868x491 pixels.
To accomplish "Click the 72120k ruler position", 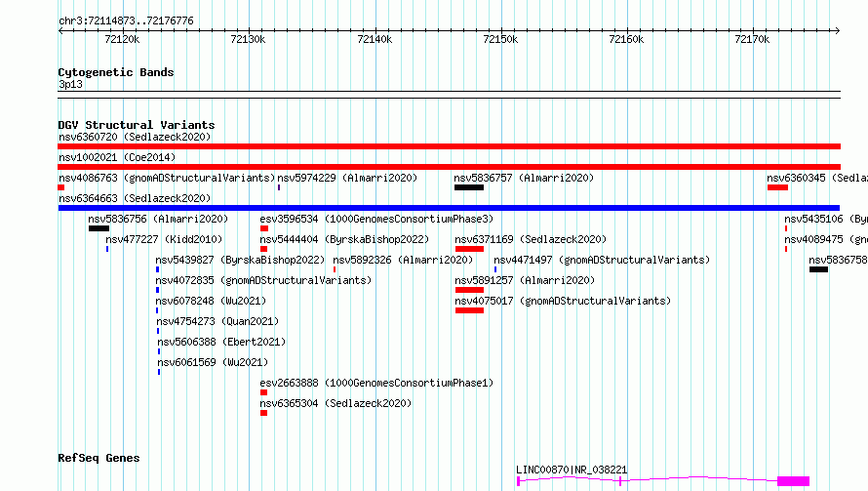I will pos(122,39).
